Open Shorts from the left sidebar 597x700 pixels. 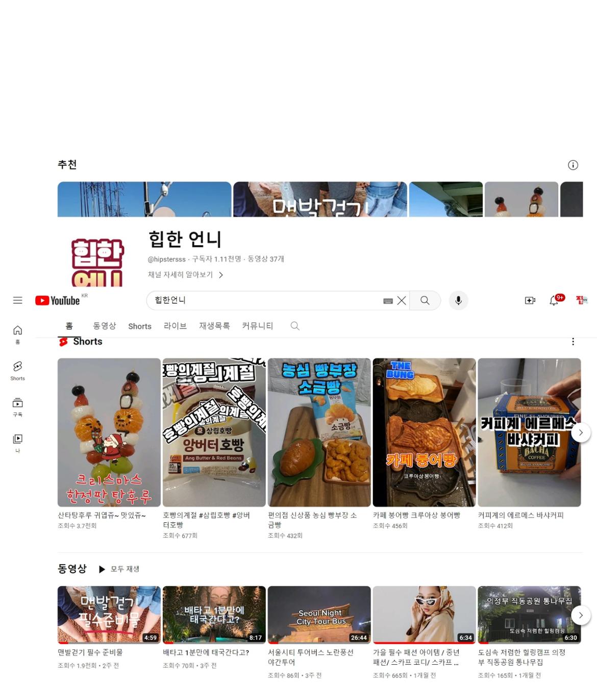pos(17,370)
